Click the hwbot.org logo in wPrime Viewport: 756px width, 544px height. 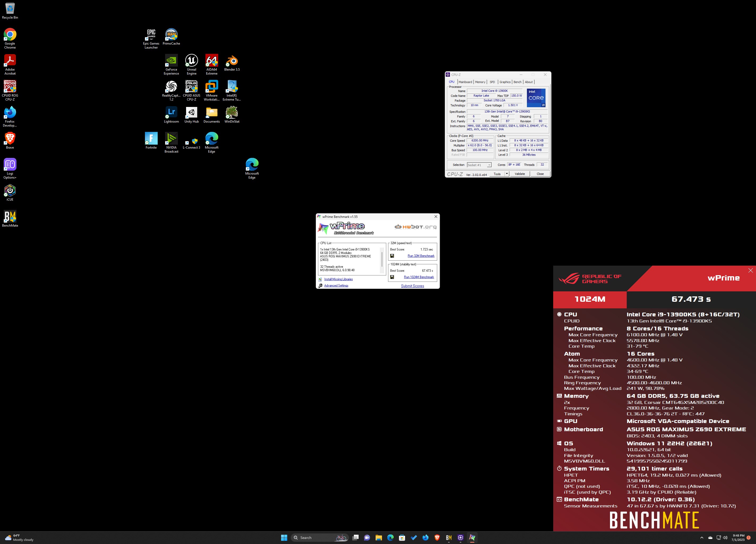[415, 227]
